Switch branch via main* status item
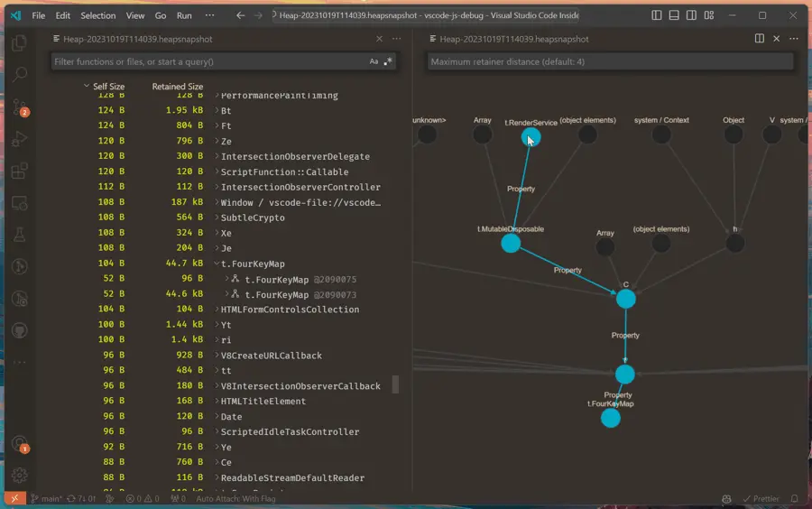 coord(46,499)
